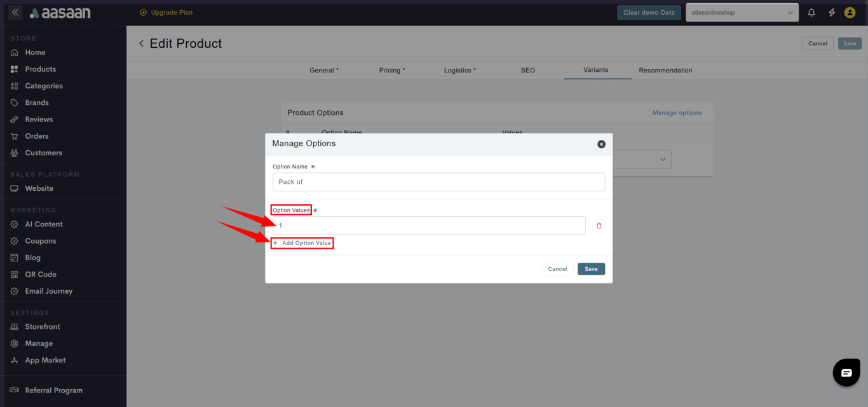Switch to the Recommendation tab
868x407 pixels.
[x=665, y=71]
